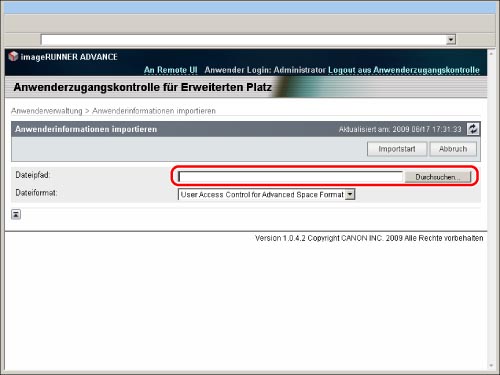
Task: Refresh the page with the update icon
Action: [473, 129]
